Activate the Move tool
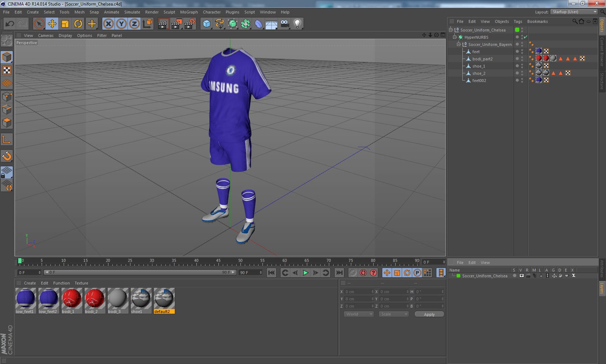Viewport: 606px width, 364px height. (x=52, y=24)
